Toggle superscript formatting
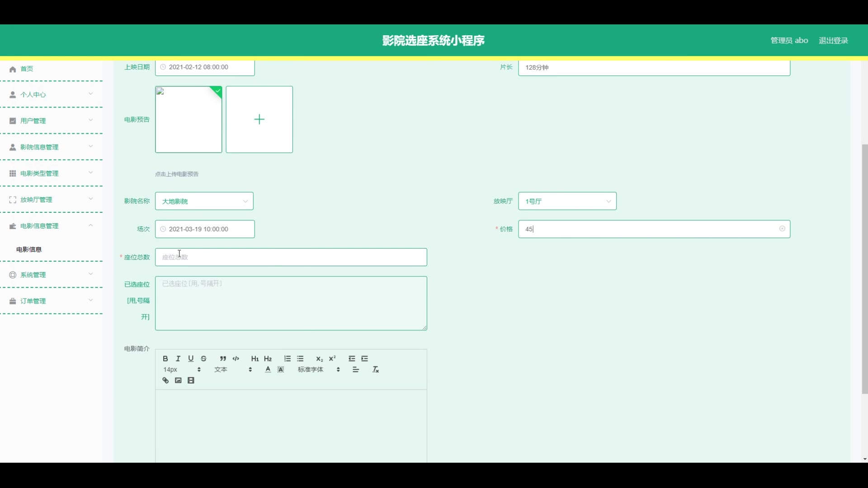The width and height of the screenshot is (868, 488). click(332, 358)
